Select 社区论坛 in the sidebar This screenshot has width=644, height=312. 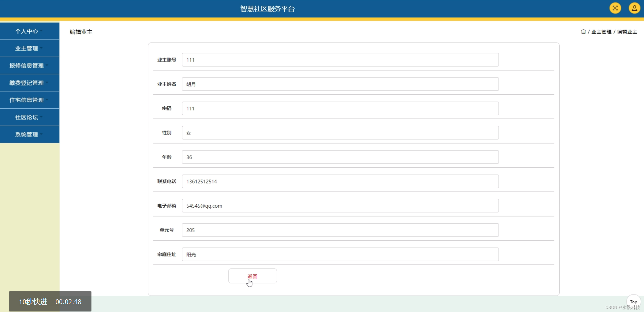pos(30,117)
